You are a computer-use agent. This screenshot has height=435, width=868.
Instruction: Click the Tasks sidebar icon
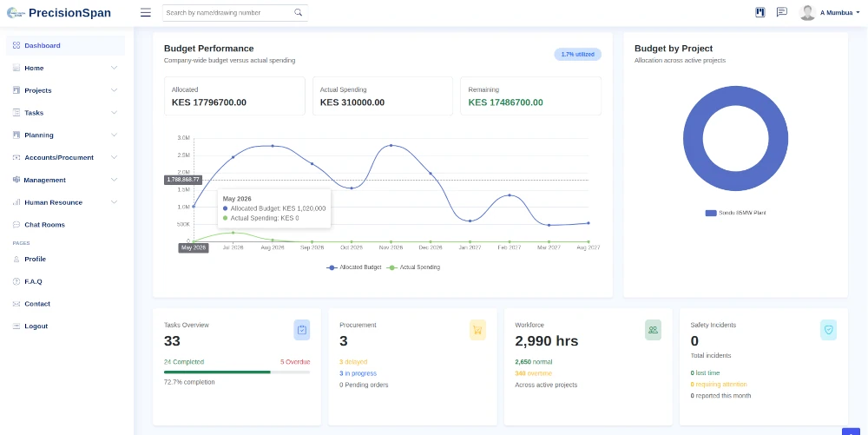16,112
